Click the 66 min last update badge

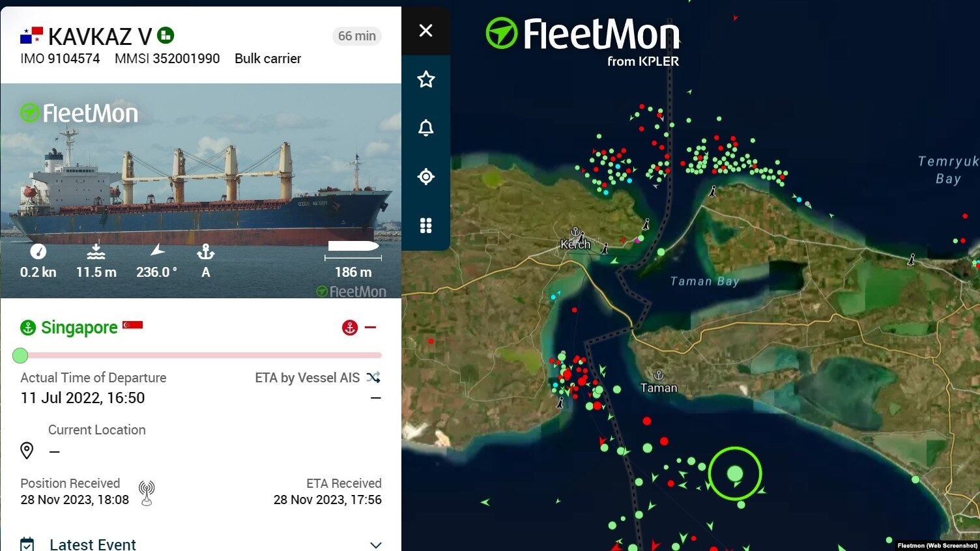(356, 36)
